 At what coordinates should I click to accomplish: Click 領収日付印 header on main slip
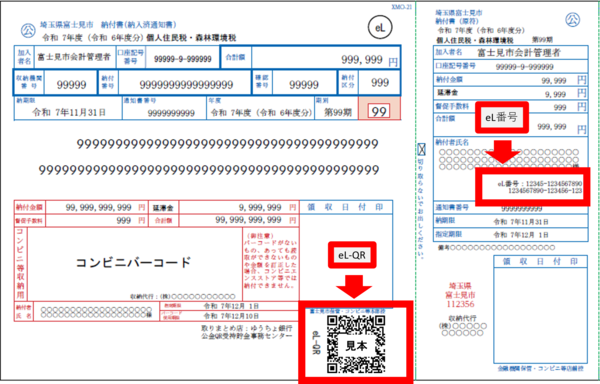click(x=346, y=207)
